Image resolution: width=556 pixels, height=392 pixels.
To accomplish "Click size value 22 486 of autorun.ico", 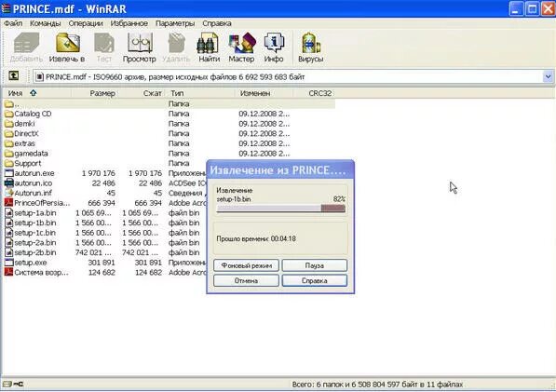I will point(103,183).
